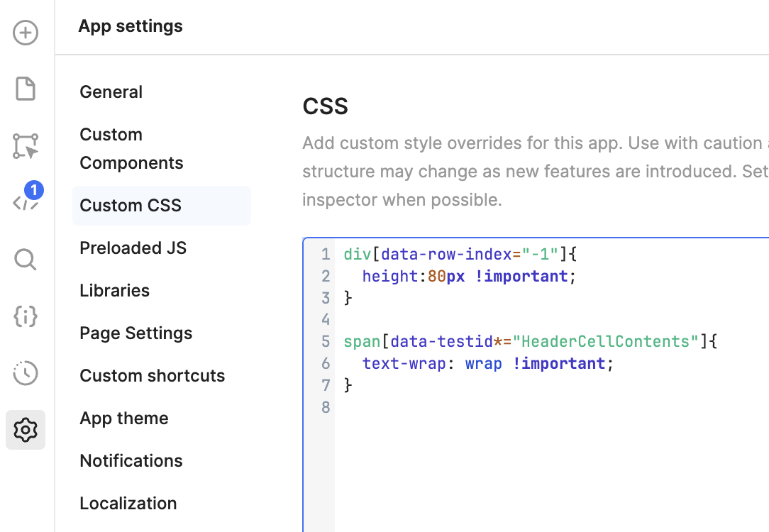Click the settings gear icon
The image size is (769, 532).
click(26, 430)
